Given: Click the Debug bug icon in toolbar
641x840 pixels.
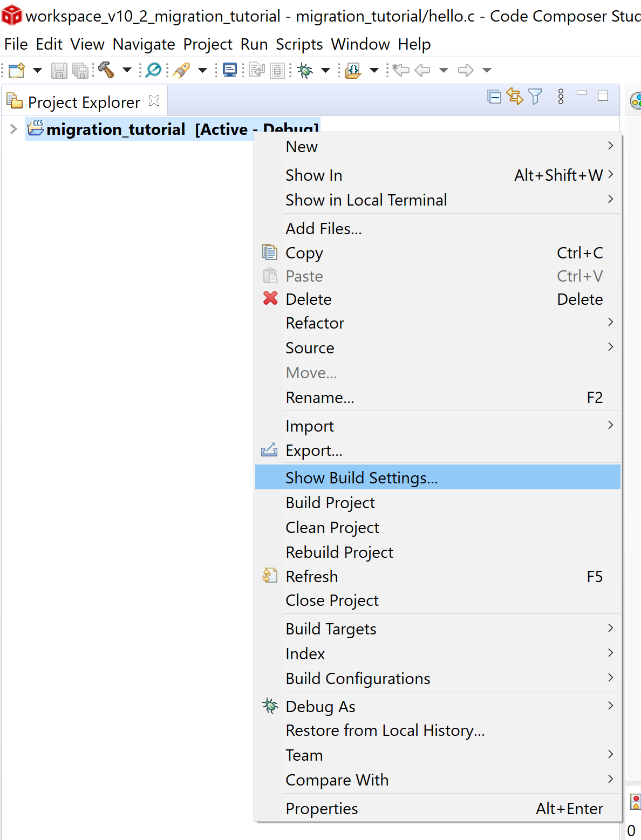Looking at the screenshot, I should click(x=305, y=70).
